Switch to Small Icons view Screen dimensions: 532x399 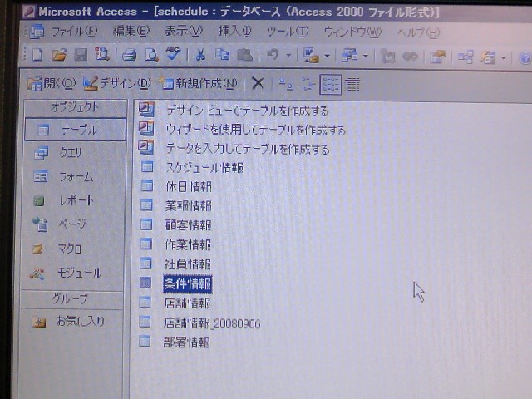[x=308, y=84]
